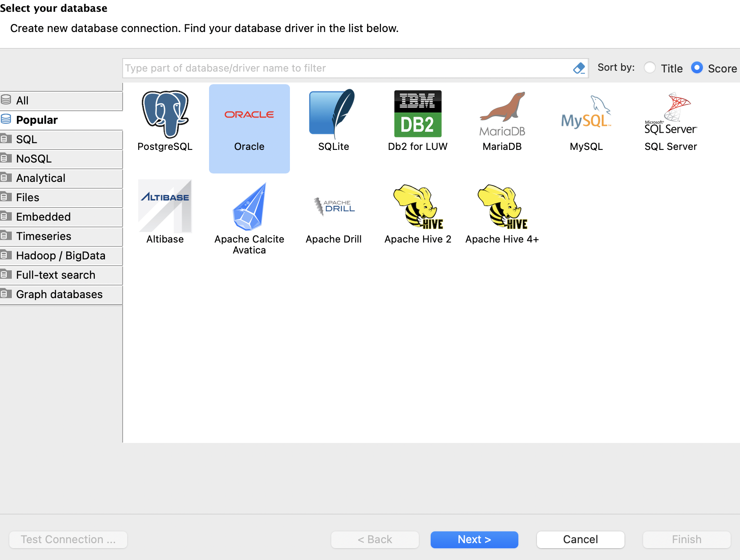This screenshot has height=560, width=740.
Task: Show the Full-text search category
Action: (x=61, y=275)
